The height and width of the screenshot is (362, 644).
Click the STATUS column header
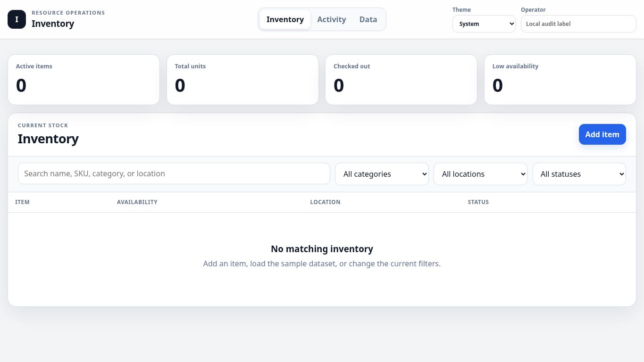pos(478,202)
